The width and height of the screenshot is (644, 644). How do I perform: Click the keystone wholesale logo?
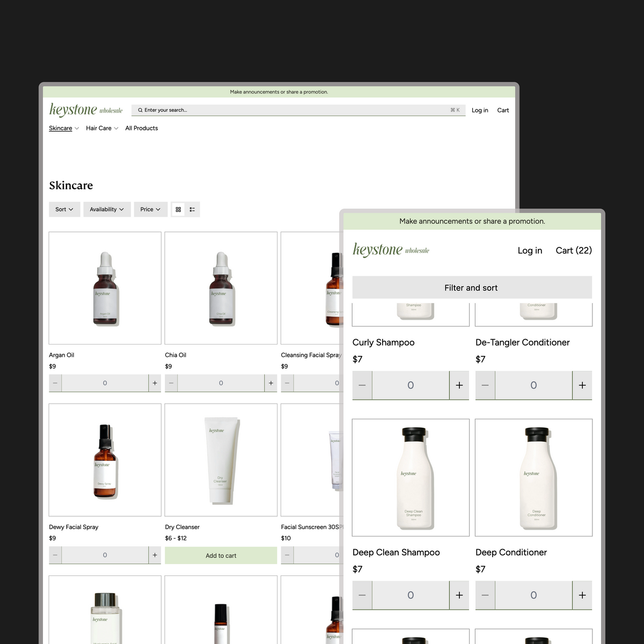(x=85, y=109)
